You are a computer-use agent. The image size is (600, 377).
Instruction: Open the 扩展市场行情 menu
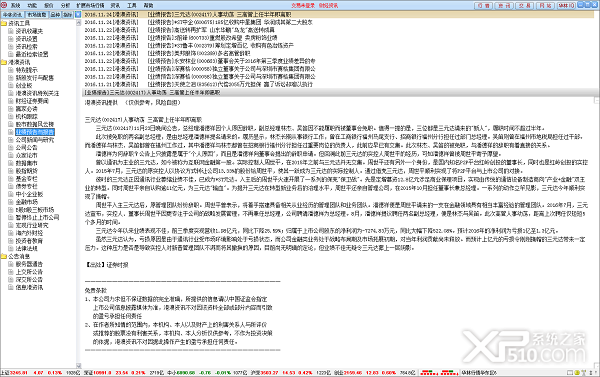pyautogui.click(x=90, y=5)
